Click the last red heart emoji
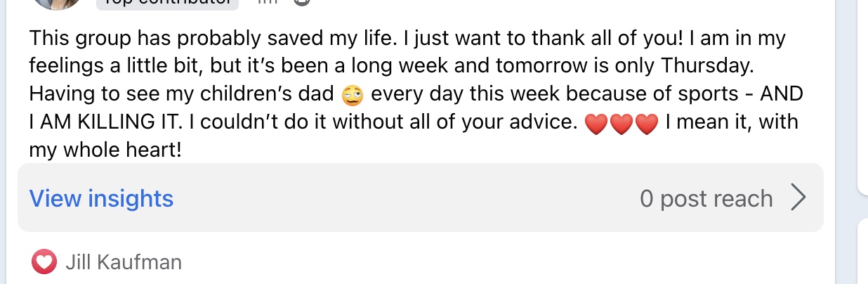Viewport: 868px width, 284px height. [645, 124]
